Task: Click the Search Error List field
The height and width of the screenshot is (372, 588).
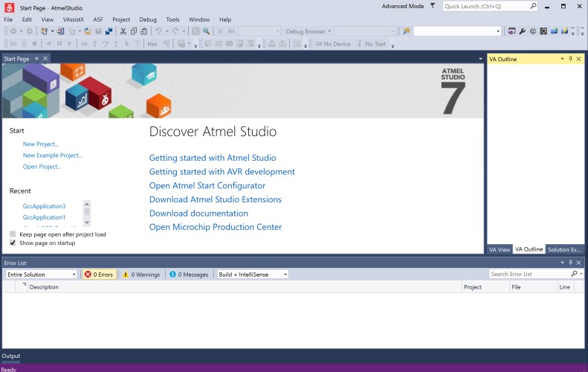Action: tap(529, 274)
